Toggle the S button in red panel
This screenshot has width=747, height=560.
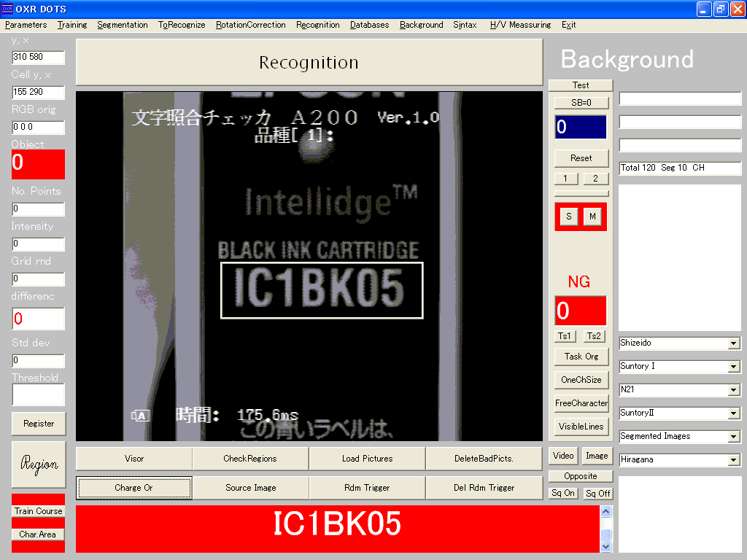[x=569, y=217]
